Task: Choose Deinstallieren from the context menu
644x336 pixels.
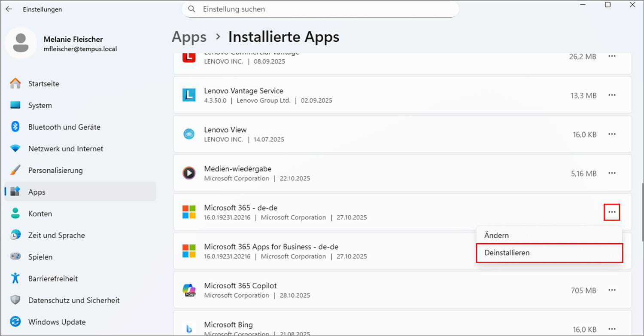Action: [x=507, y=253]
